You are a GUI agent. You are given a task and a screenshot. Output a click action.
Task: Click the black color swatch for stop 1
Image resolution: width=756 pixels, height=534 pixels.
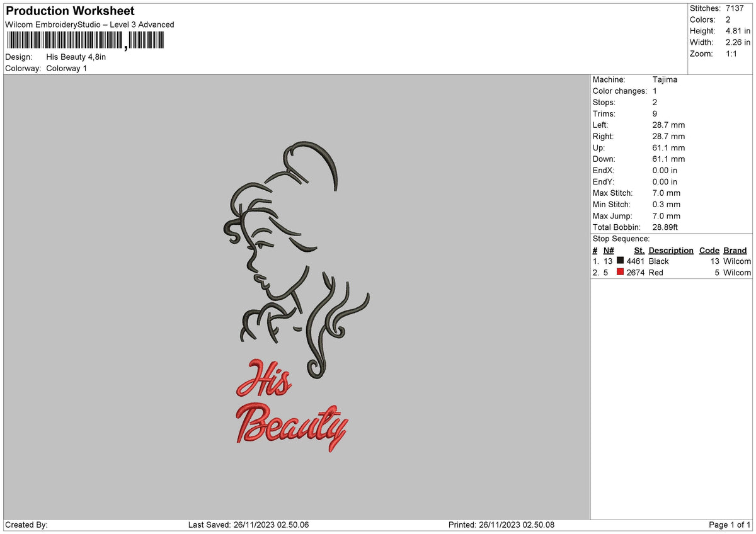[620, 261]
